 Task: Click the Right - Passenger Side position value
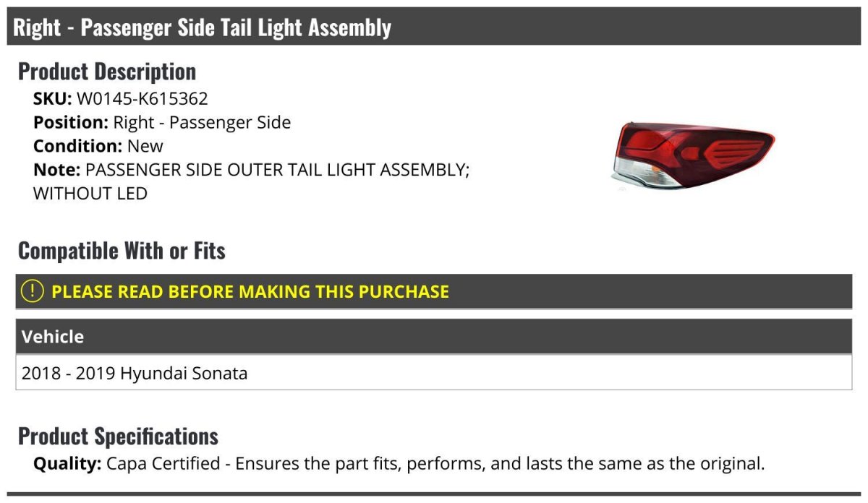202,123
